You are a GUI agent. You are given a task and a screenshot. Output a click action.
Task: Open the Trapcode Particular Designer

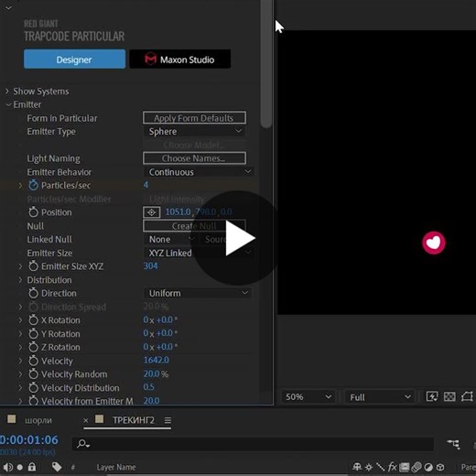point(74,59)
